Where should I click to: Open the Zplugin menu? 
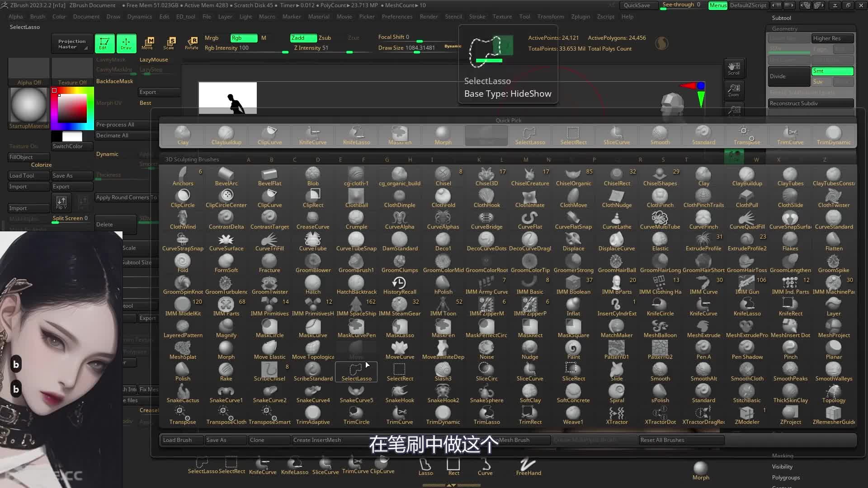point(580,17)
